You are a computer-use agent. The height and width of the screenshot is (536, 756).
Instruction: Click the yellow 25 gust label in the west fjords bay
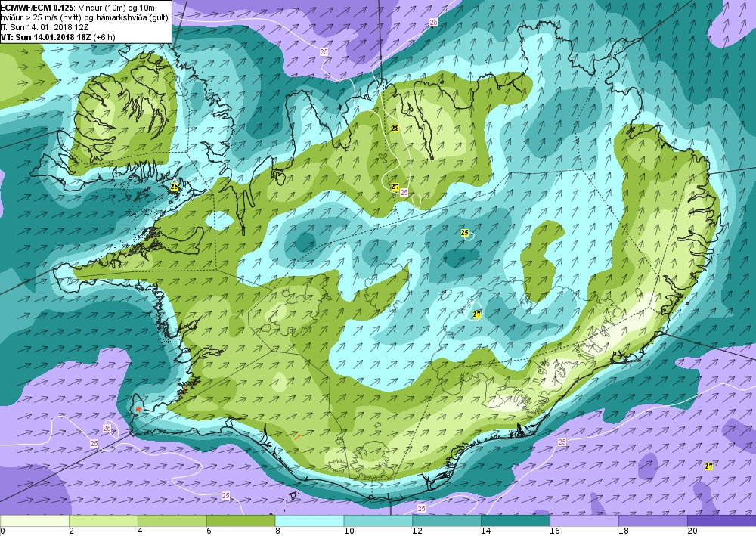click(175, 187)
